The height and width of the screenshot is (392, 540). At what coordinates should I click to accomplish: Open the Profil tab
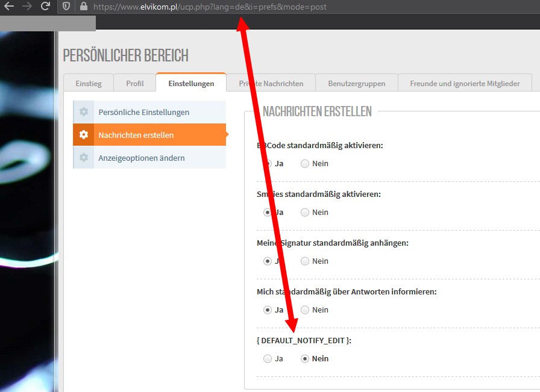(x=134, y=83)
